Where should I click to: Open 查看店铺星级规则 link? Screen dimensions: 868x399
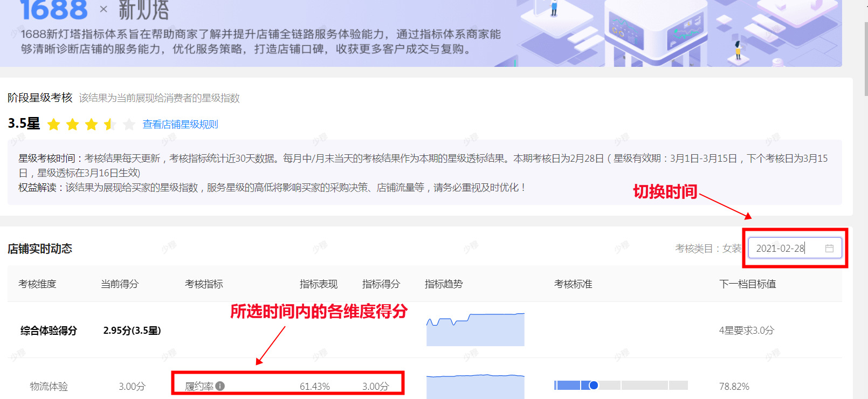pos(180,125)
